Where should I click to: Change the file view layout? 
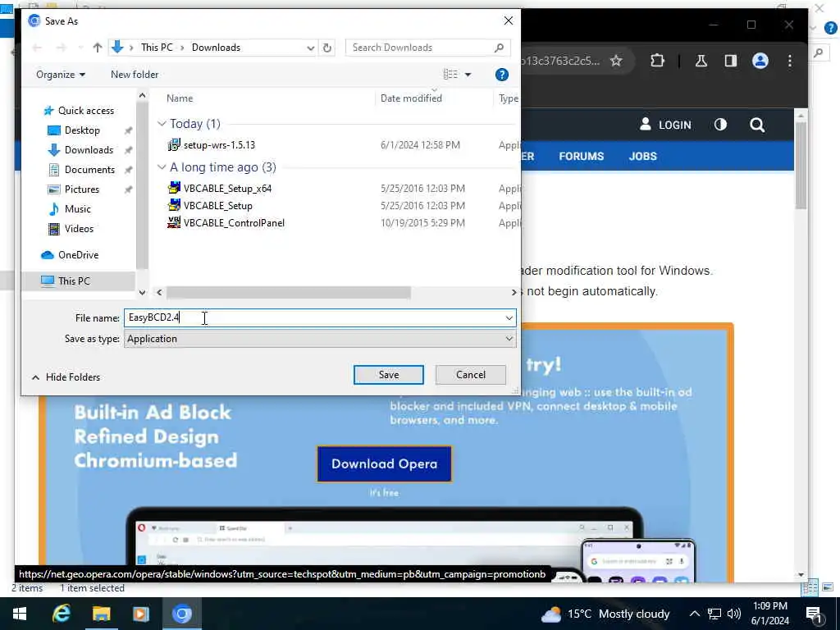click(450, 75)
